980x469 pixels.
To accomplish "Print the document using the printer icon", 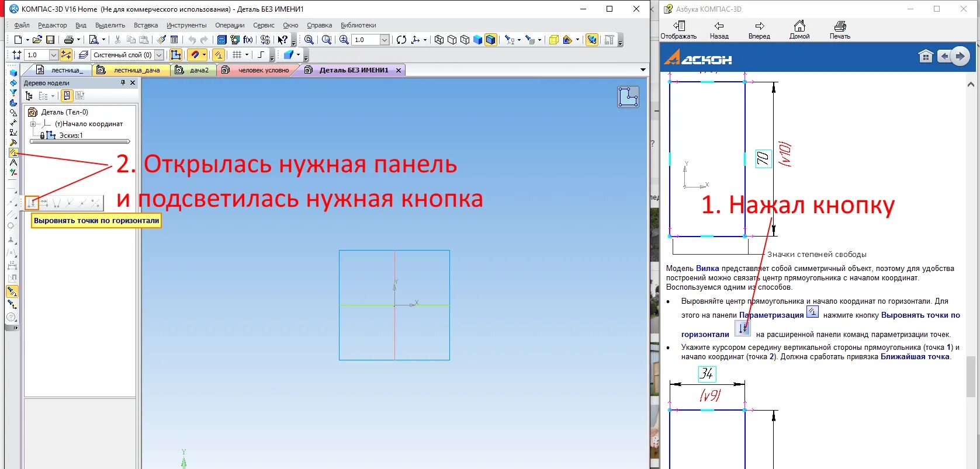I will coord(69,40).
